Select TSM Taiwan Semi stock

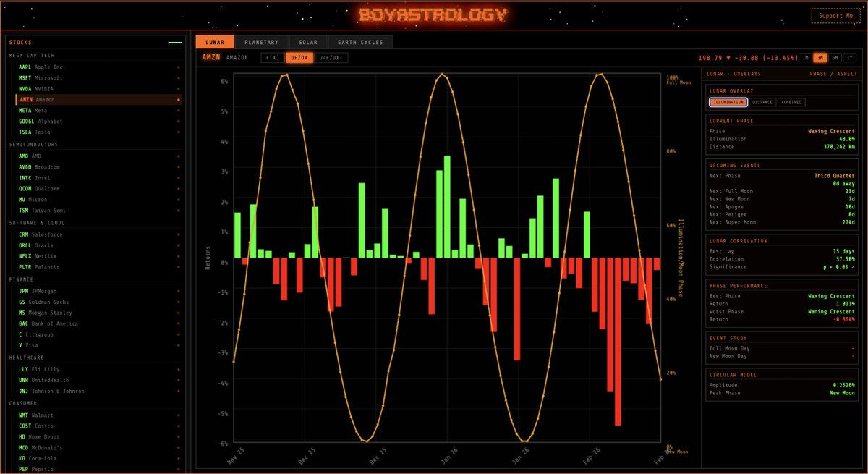click(x=98, y=210)
